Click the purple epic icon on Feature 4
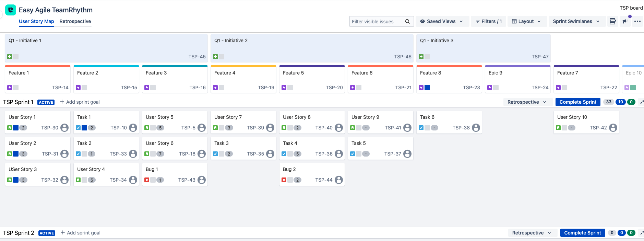The width and height of the screenshot is (644, 241). [x=215, y=88]
